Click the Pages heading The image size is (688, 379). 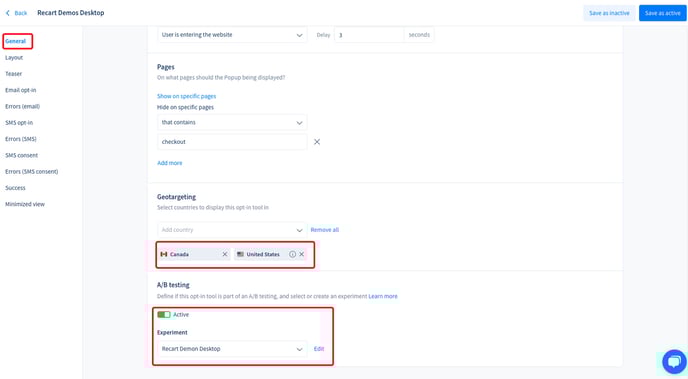point(166,67)
